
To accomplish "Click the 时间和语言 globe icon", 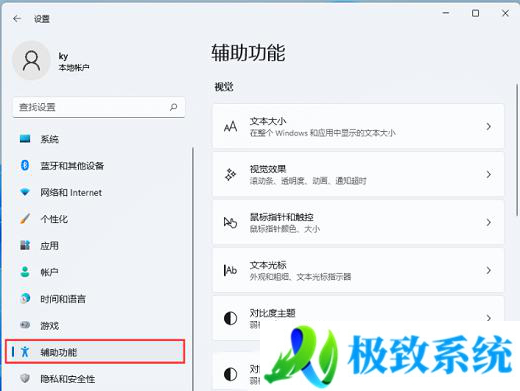I will pos(25,299).
